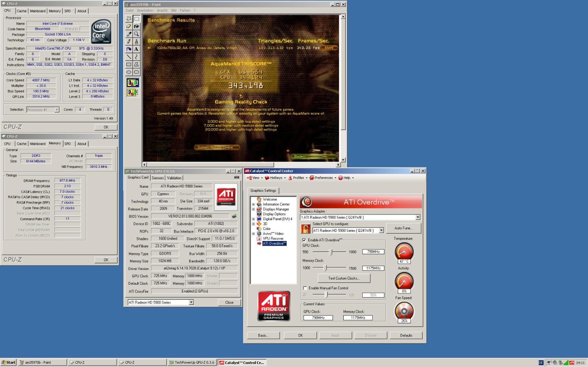The width and height of the screenshot is (588, 367).
Task: Click the Auto-Tune button
Action: pyautogui.click(x=404, y=228)
